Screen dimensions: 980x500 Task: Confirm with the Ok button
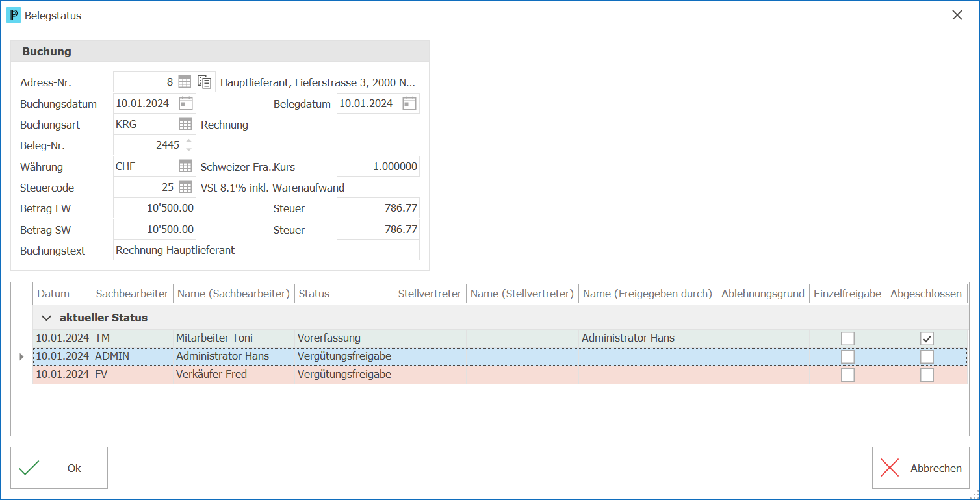[59, 468]
